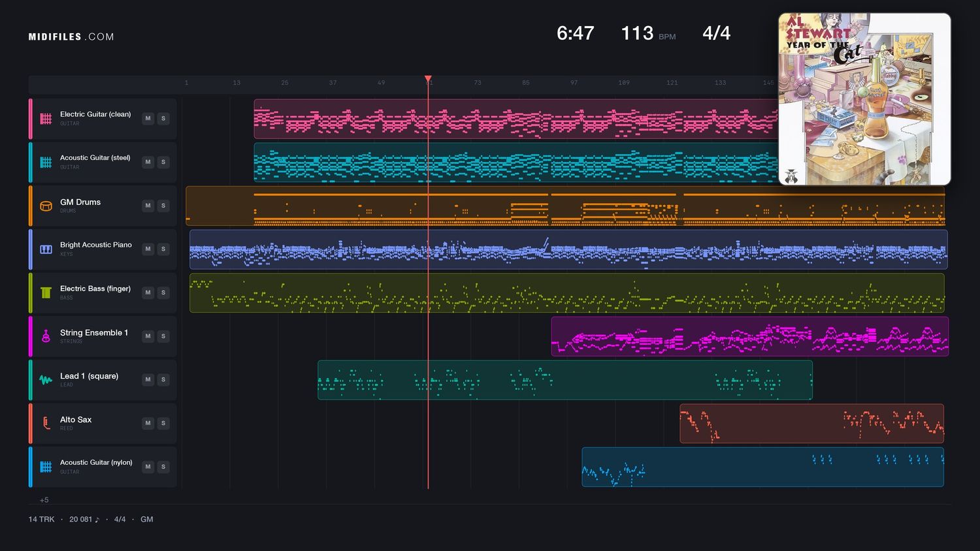980x551 pixels.
Task: Solo the Acoustic Guitar (nylon) track
Action: tap(163, 467)
